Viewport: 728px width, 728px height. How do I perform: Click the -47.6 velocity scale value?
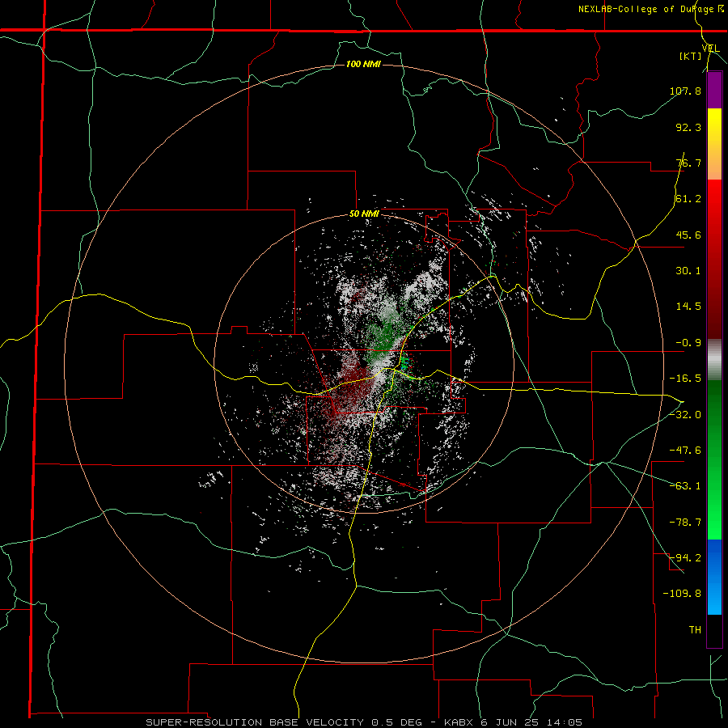(685, 451)
